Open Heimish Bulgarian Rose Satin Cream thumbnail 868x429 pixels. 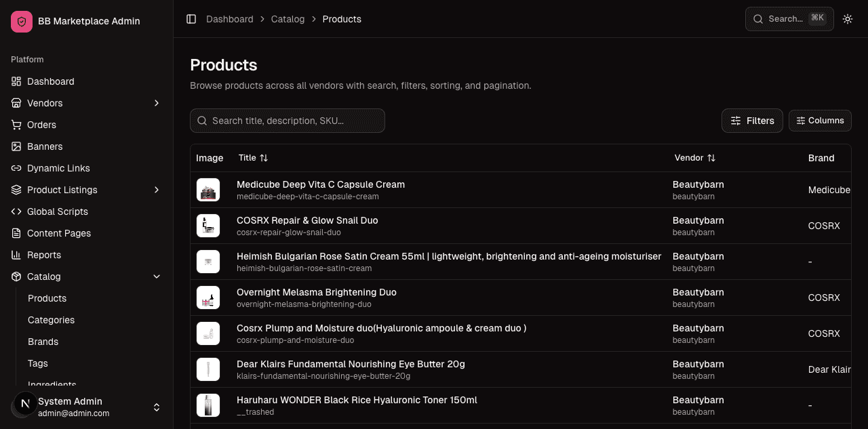coord(208,262)
